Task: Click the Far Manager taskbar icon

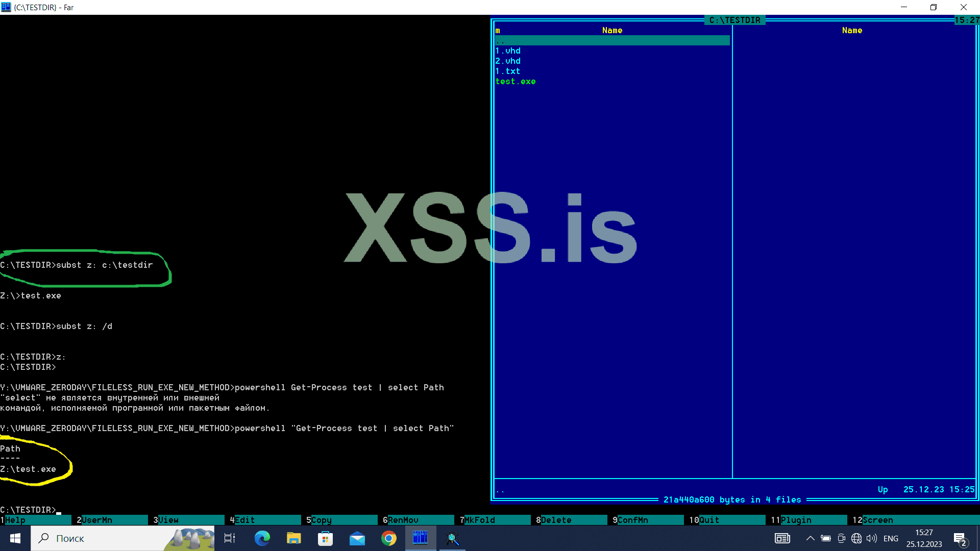Action: pos(420,538)
